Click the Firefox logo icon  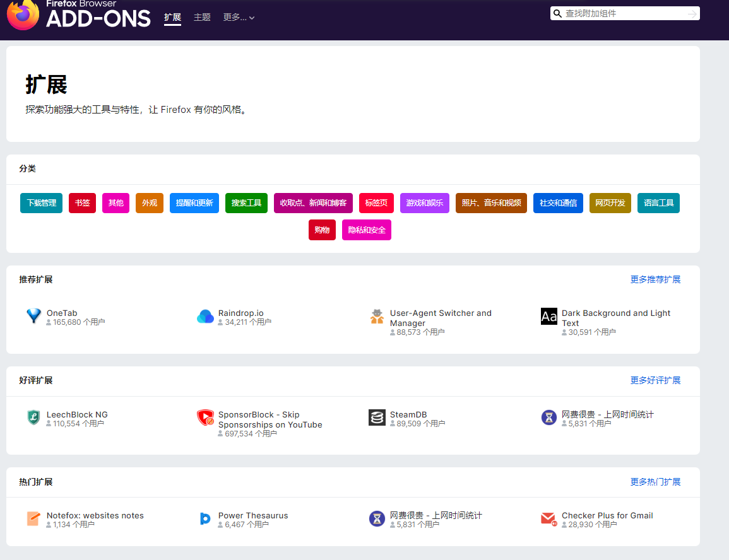[23, 15]
